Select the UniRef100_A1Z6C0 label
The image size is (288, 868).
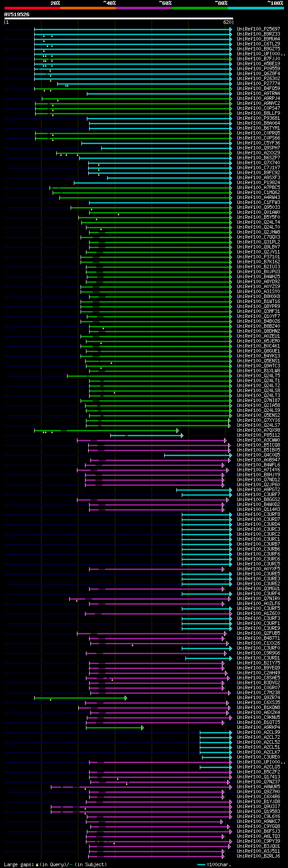258,613
